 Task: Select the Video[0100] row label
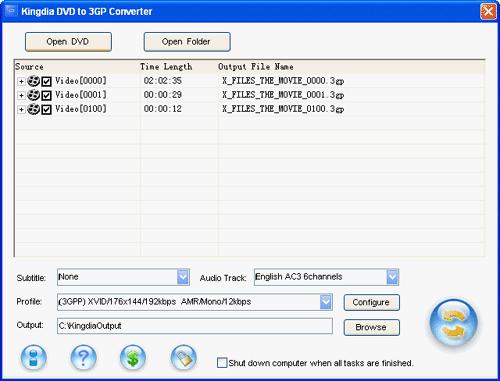tap(81, 109)
